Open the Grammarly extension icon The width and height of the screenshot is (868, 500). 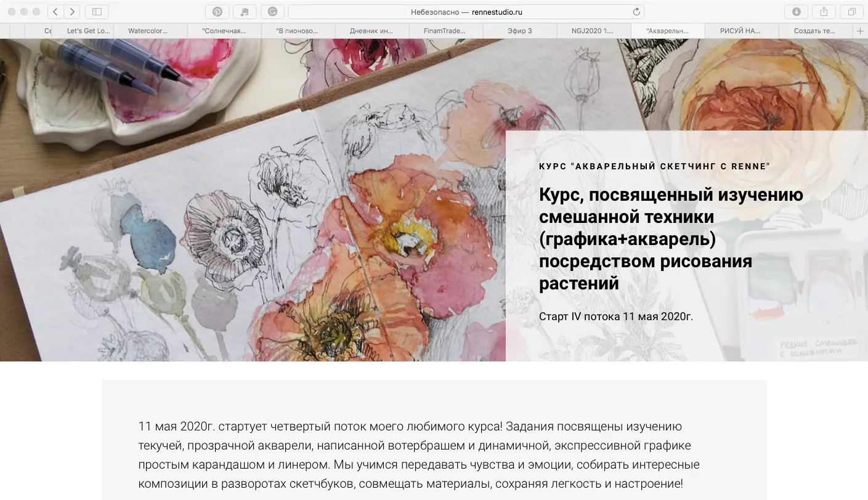coord(271,11)
